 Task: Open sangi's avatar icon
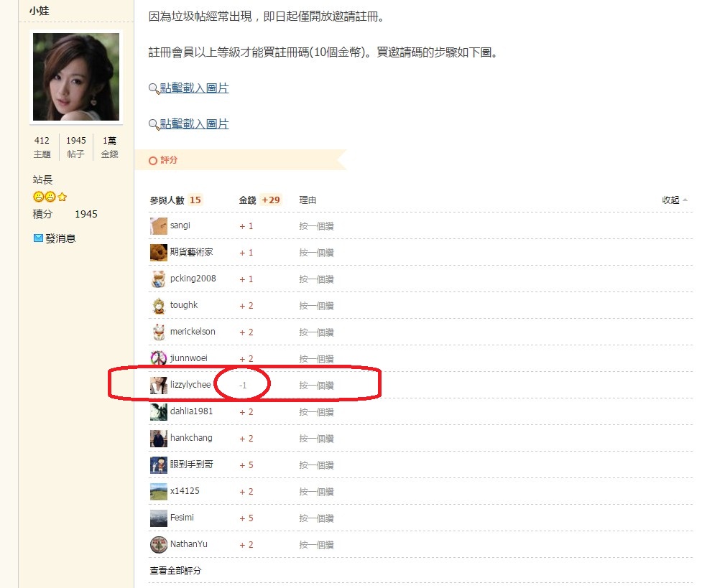(159, 226)
